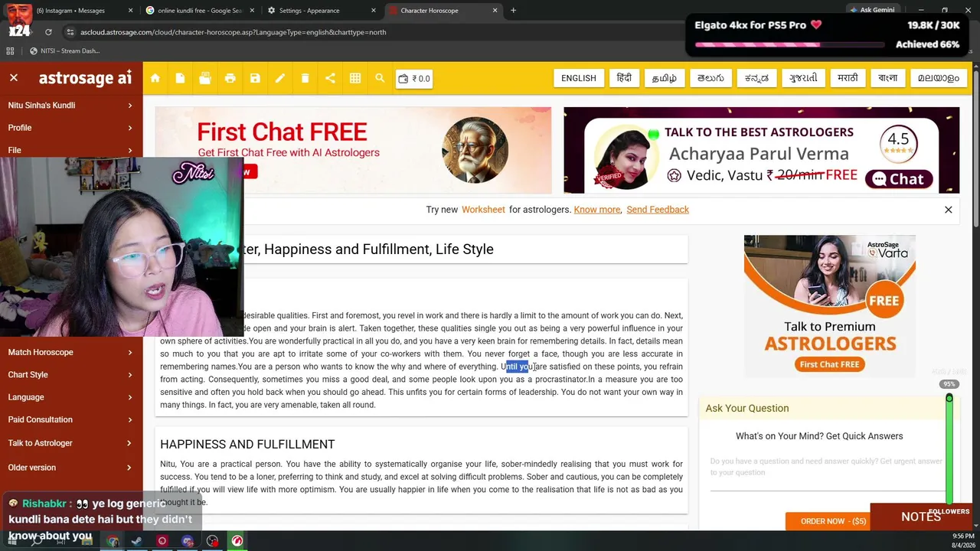Go to the AstroSage home icon
Viewport: 980px width, 551px height.
[155, 78]
